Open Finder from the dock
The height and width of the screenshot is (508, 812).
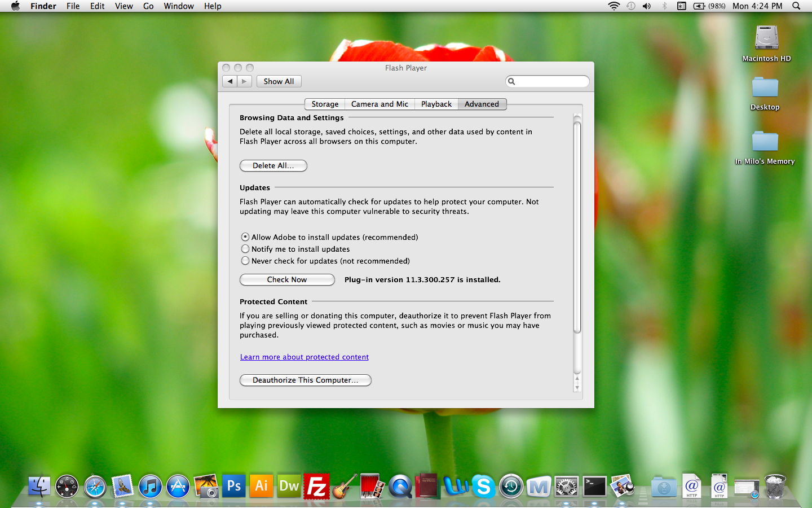pyautogui.click(x=39, y=486)
